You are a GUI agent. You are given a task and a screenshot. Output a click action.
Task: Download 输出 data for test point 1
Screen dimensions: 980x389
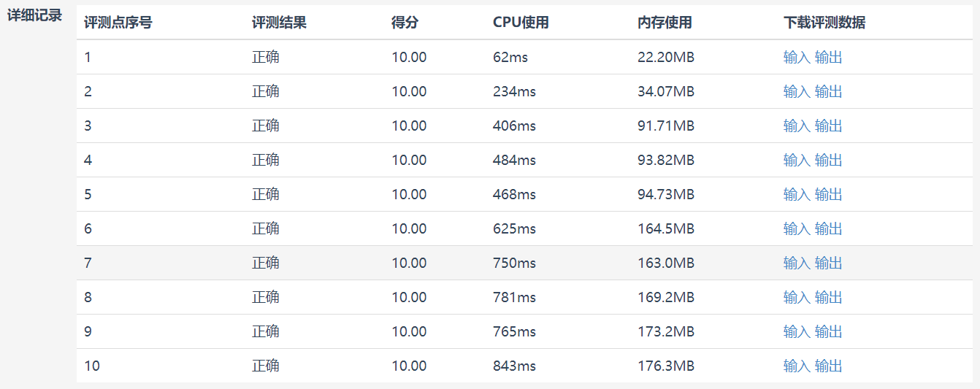click(828, 57)
